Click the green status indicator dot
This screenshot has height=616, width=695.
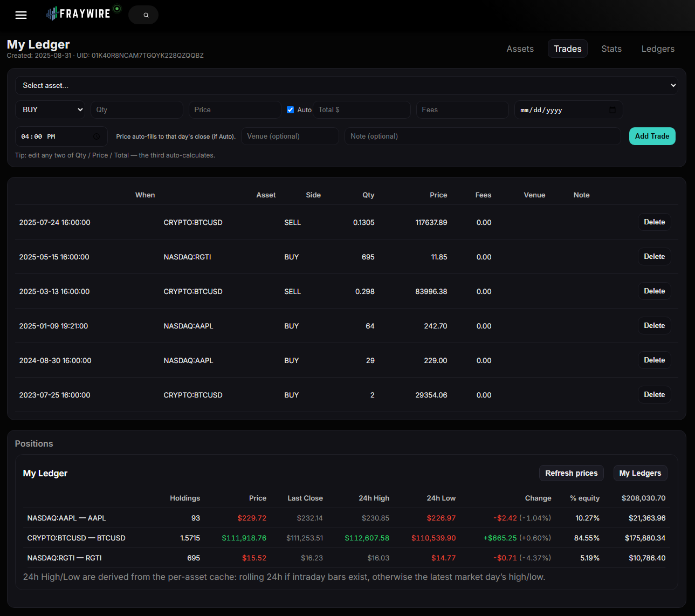(x=117, y=9)
